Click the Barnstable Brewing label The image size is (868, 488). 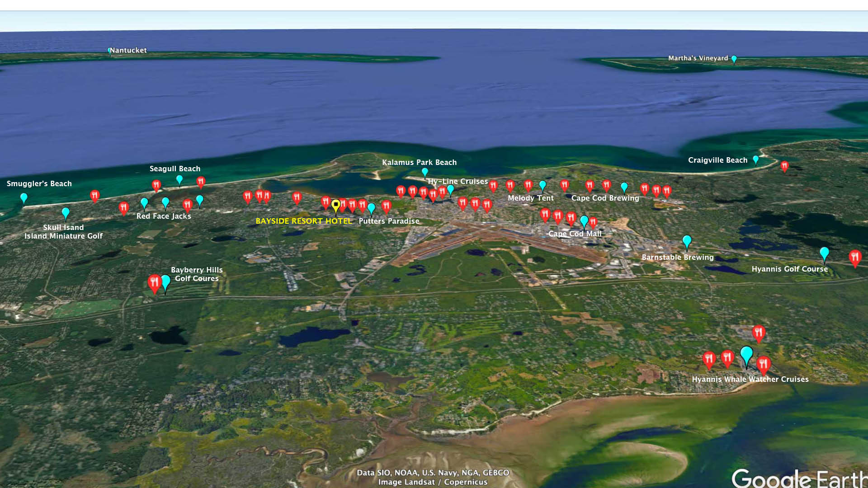[678, 257]
